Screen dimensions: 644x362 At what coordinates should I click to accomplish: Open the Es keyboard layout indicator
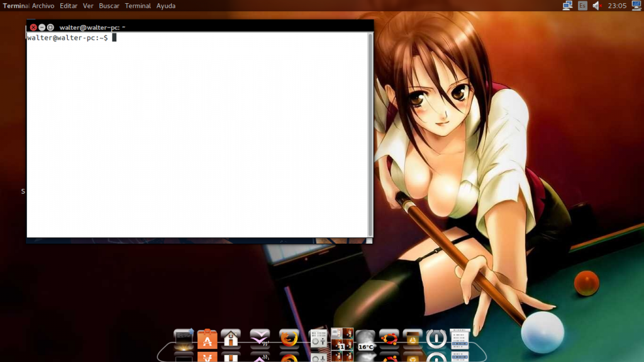(582, 6)
